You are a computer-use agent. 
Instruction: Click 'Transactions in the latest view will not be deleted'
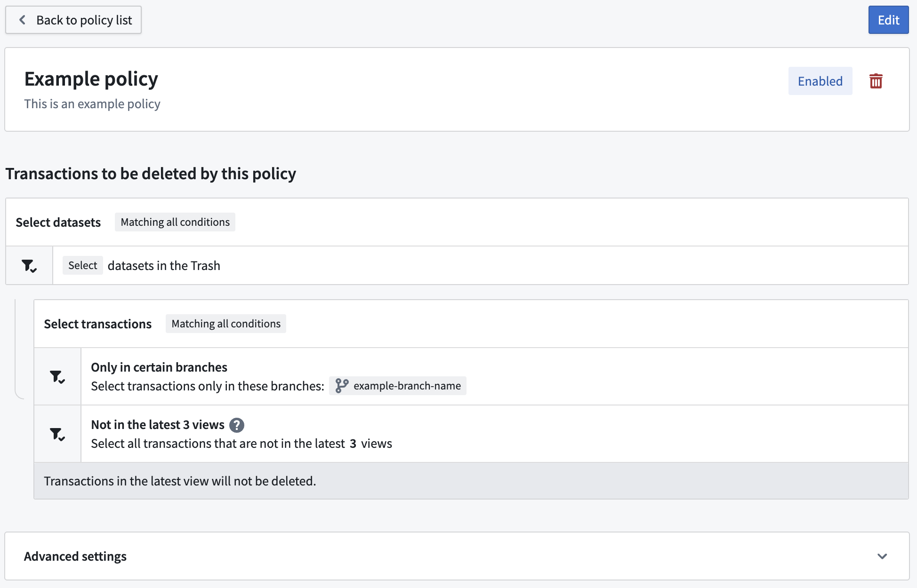180,481
